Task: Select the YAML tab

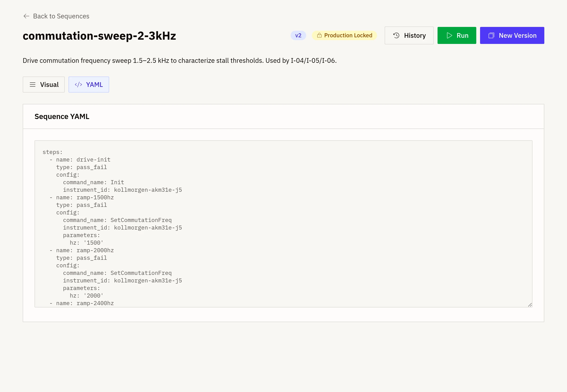Action: pos(89,85)
